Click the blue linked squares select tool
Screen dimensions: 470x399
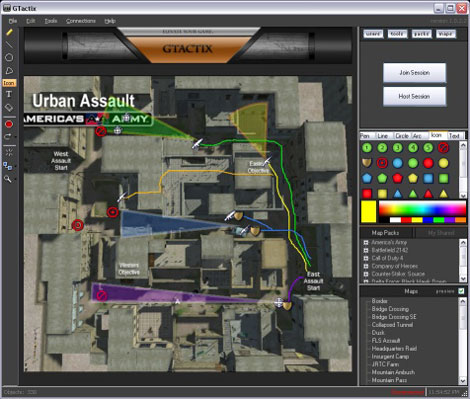(7, 166)
